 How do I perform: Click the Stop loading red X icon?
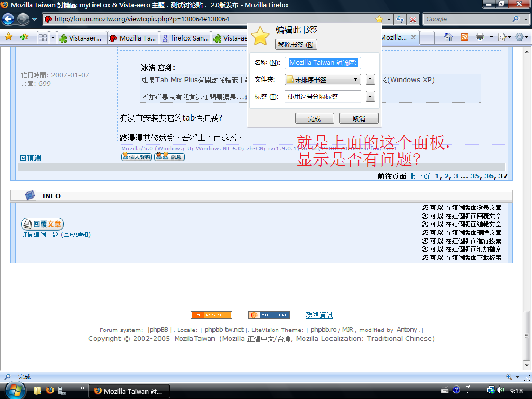click(413, 19)
